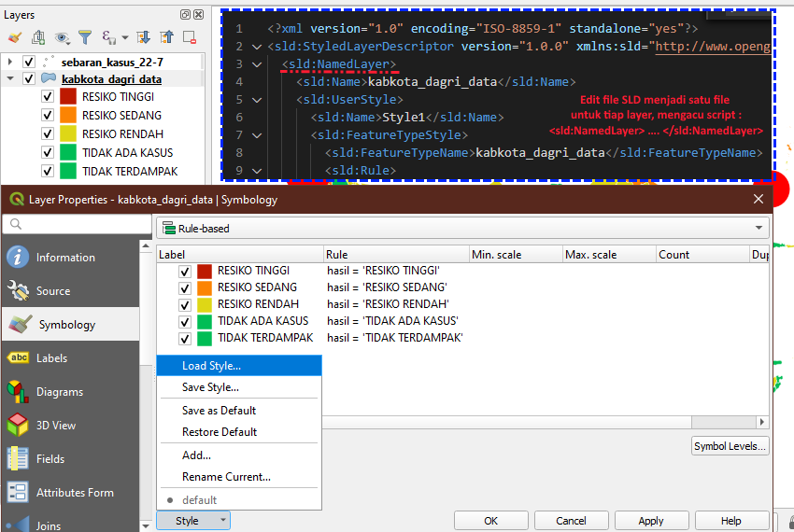The height and width of the screenshot is (532, 794).
Task: Click sebaran_kasus_22-7 point layer icon
Action: tap(49, 62)
